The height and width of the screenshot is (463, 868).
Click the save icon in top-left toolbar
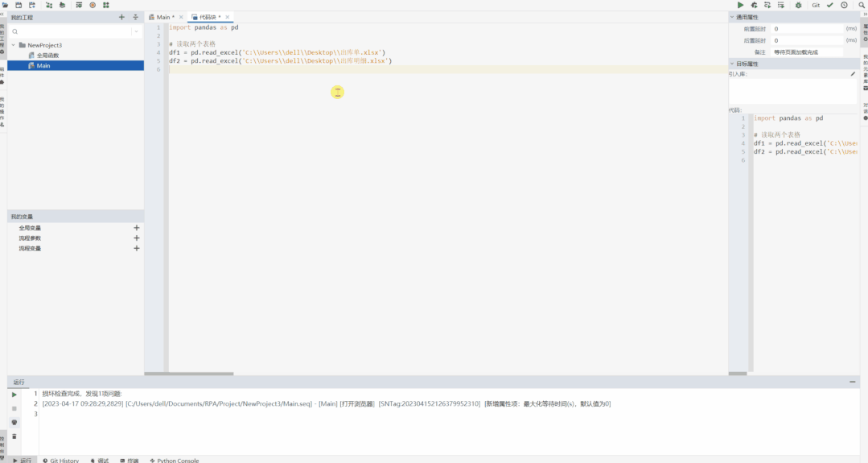(19, 5)
